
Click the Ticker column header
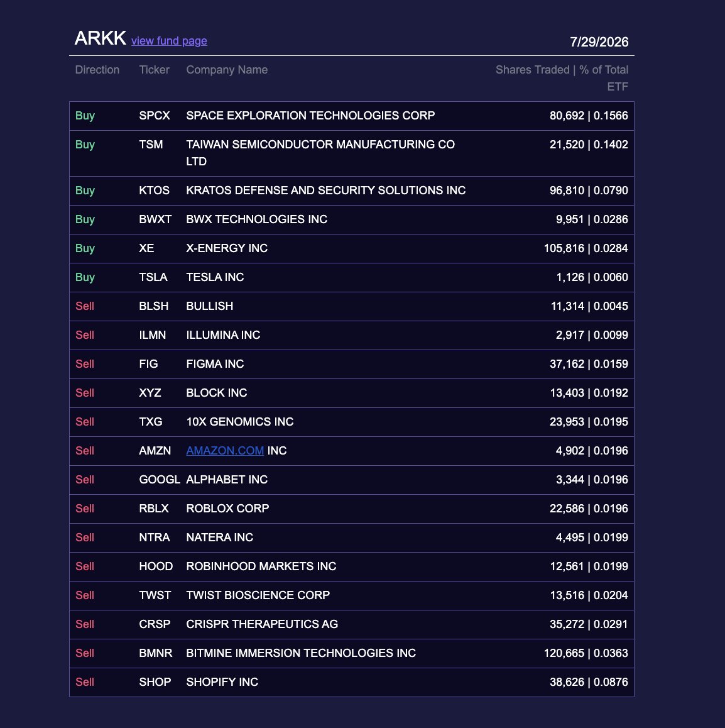(x=154, y=70)
